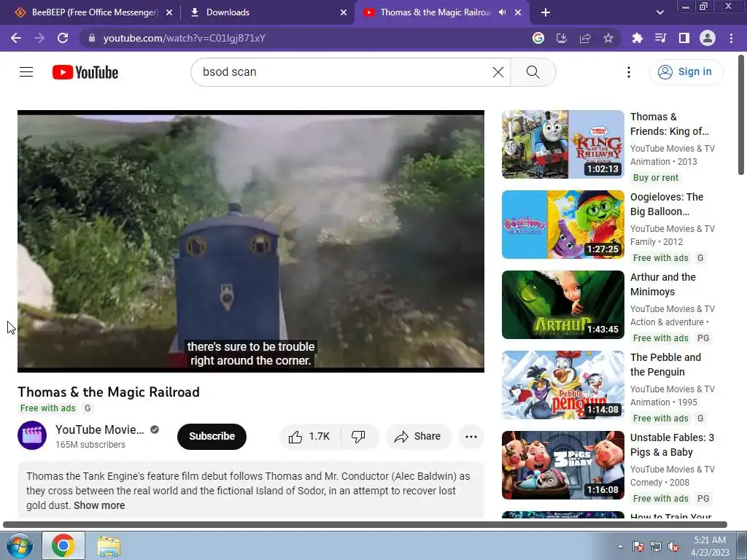This screenshot has height=560, width=747.
Task: Bookmark this page with star icon
Action: (x=608, y=38)
